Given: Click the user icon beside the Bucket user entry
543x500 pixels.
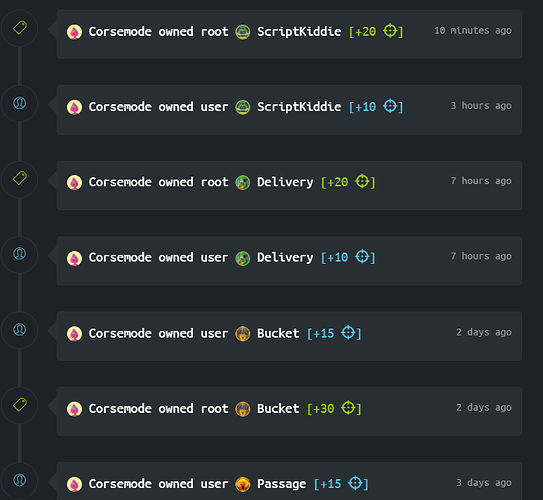Looking at the screenshot, I should point(20,329).
